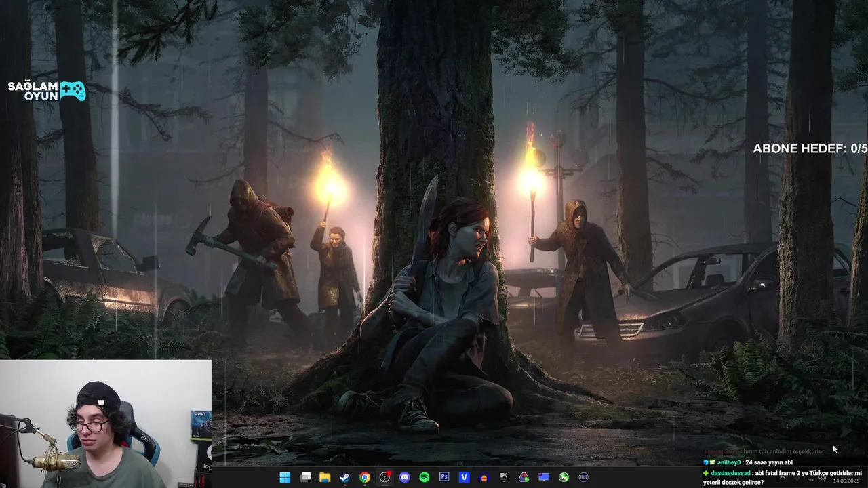Screen dimensions: 868x488
Task: Open the dark round grid icon app
Action: coord(583,477)
